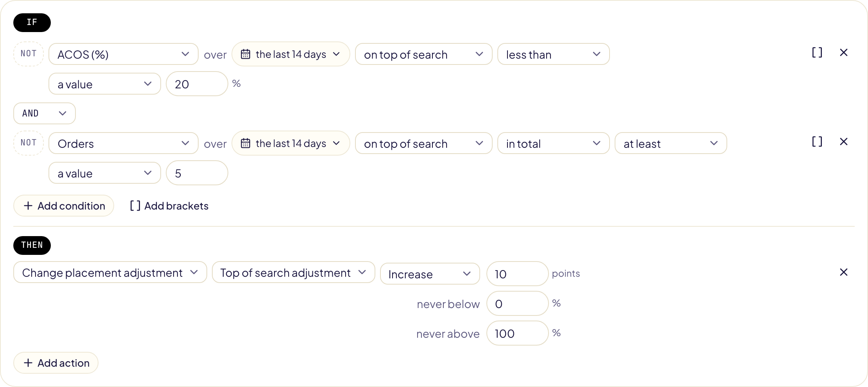
Task: Open placement dropdown in Orders row
Action: click(424, 143)
